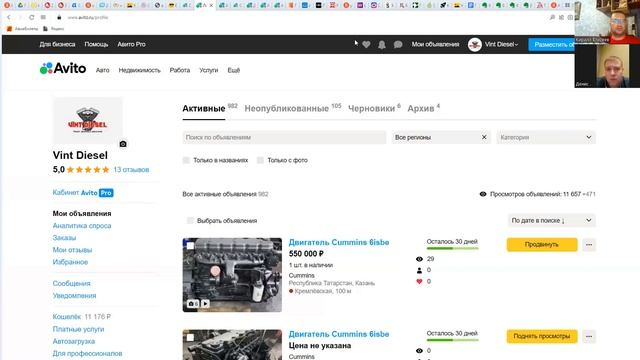Open messages chat bubble icon
The width and height of the screenshot is (640, 360).
[x=398, y=44]
